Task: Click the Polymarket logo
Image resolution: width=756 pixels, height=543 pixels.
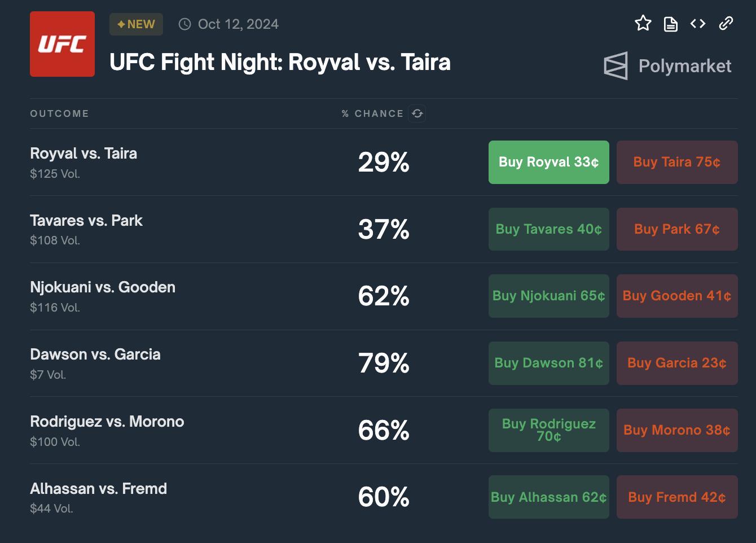Action: (x=667, y=66)
